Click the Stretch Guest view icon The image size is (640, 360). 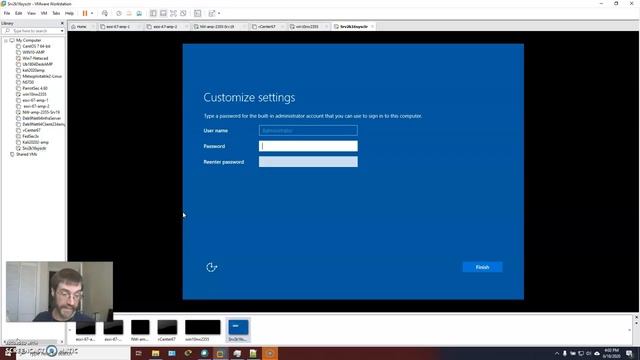[x=212, y=13]
